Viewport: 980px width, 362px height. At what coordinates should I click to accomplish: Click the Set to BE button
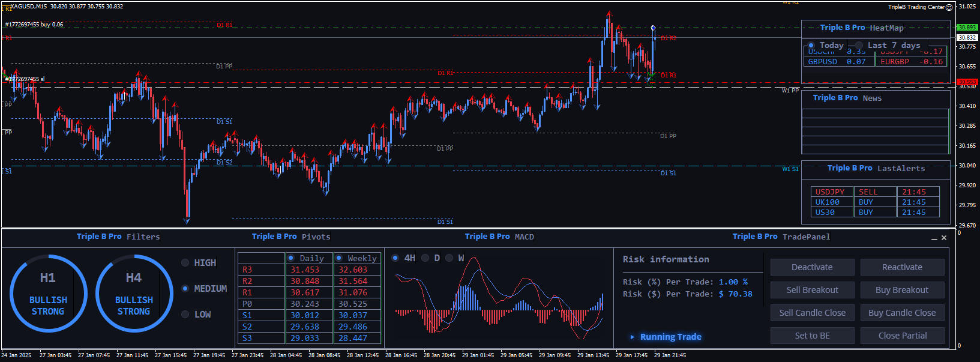(812, 336)
